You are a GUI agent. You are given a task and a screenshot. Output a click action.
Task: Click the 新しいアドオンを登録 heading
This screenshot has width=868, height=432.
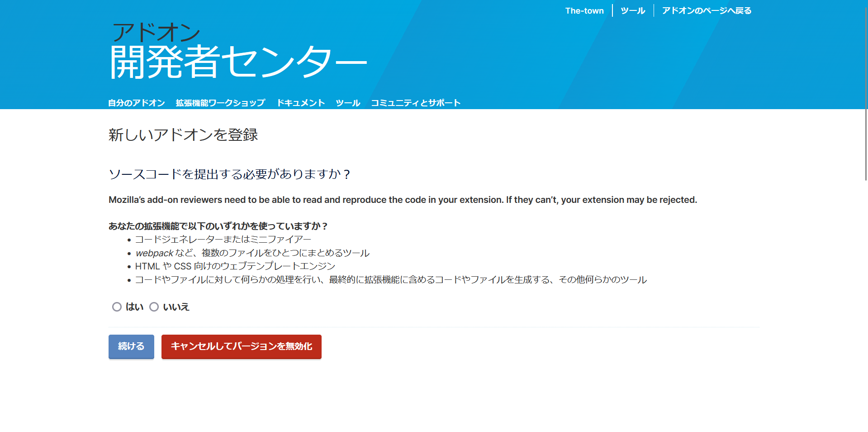(183, 134)
